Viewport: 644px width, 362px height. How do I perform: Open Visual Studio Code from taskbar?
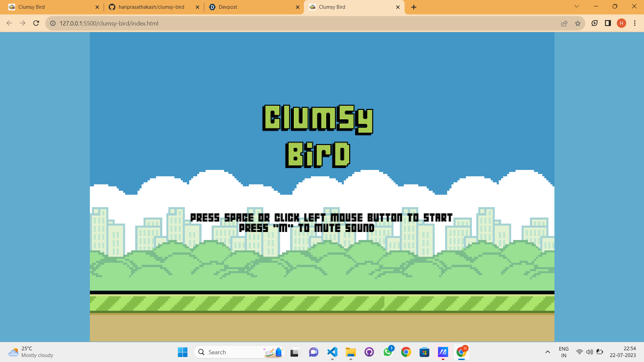(x=332, y=352)
